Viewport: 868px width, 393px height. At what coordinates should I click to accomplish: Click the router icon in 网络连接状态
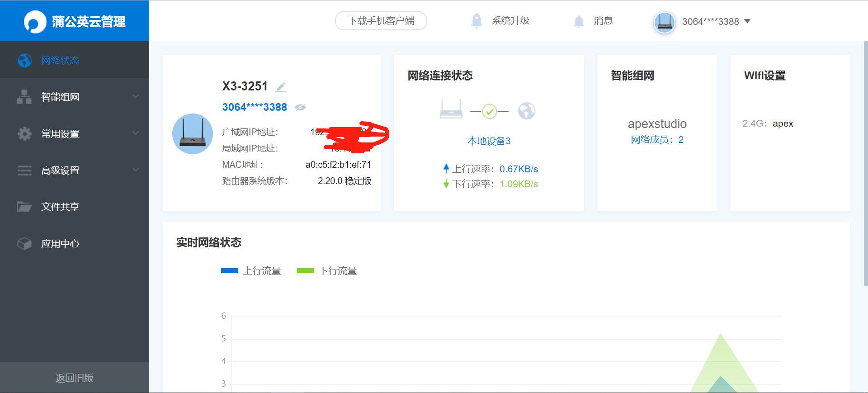point(451,109)
